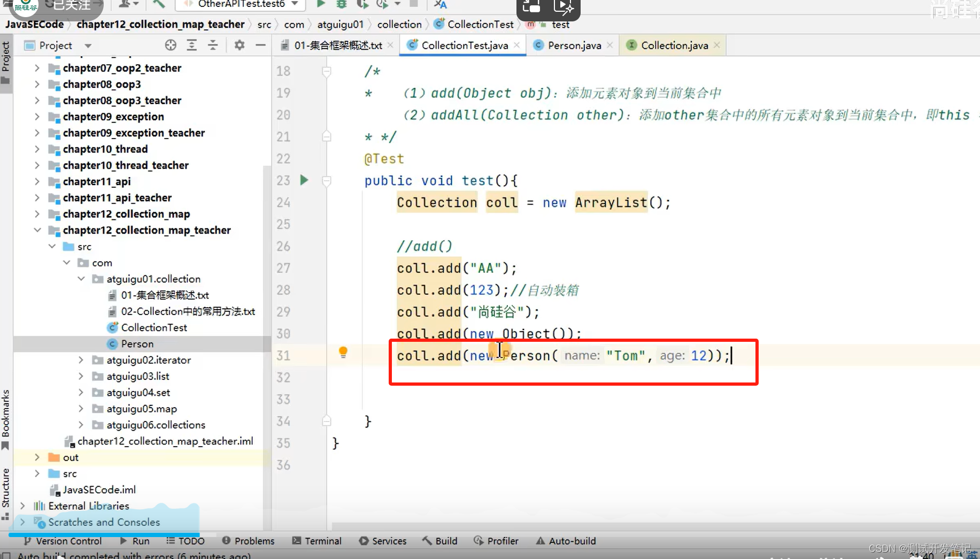The width and height of the screenshot is (980, 559).
Task: Open the Services tool window
Action: (383, 541)
